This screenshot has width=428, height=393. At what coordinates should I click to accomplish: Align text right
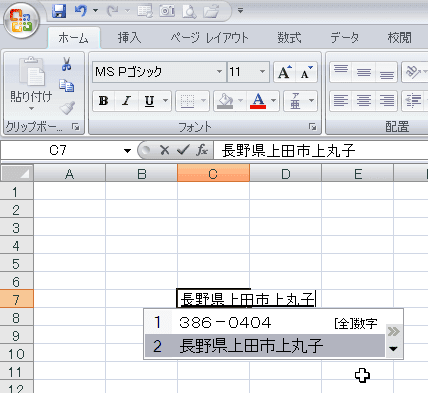click(x=386, y=100)
